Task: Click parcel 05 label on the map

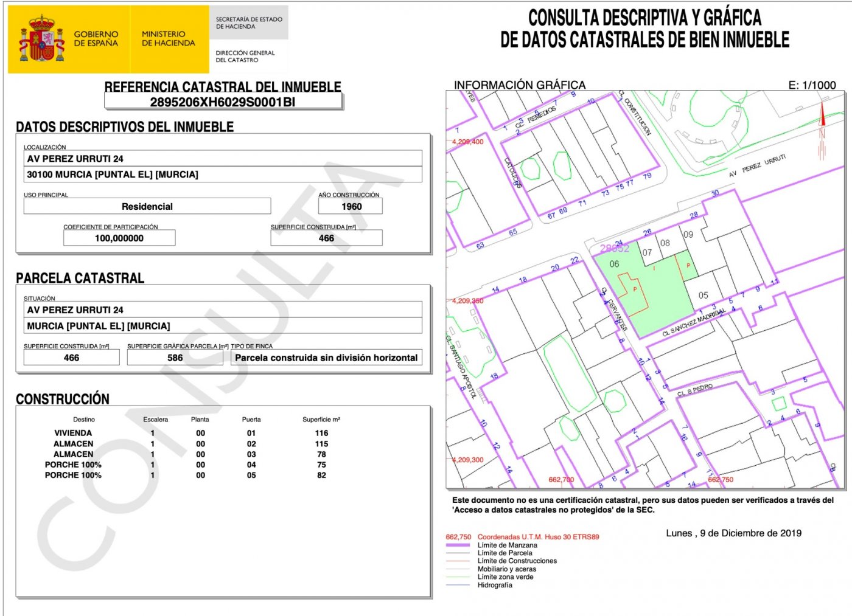Action: pyautogui.click(x=703, y=296)
